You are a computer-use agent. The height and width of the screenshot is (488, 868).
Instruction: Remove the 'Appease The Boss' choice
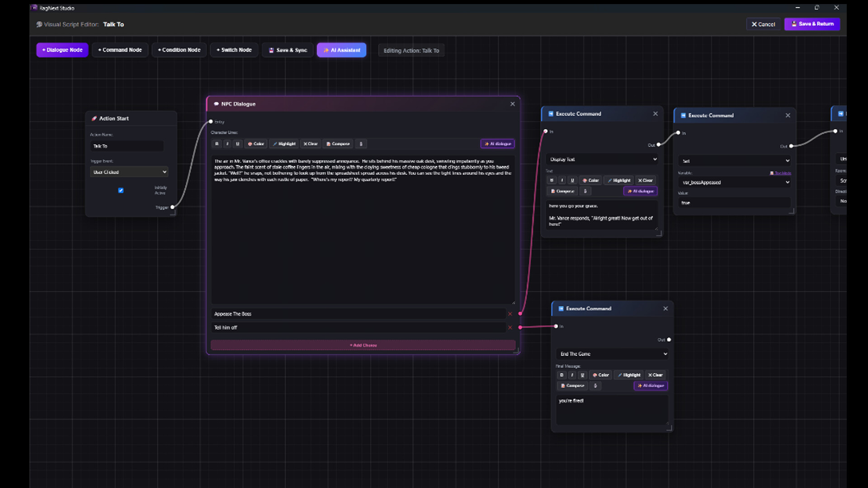pyautogui.click(x=510, y=314)
